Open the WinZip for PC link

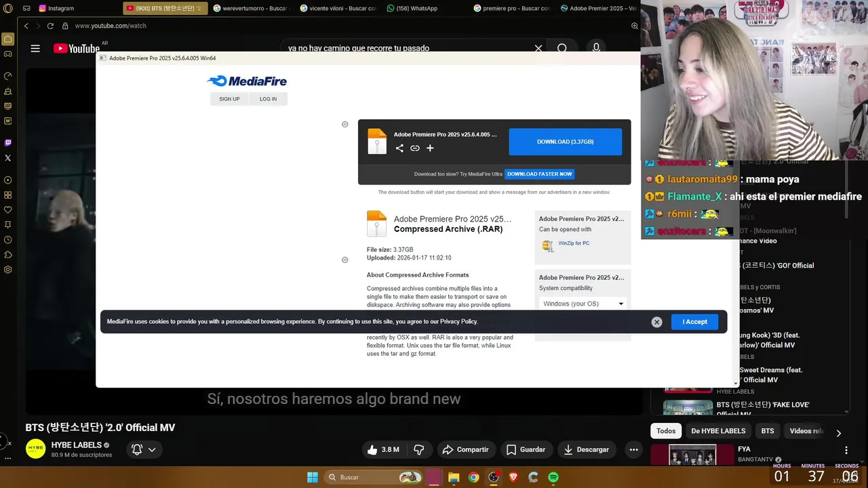(574, 243)
